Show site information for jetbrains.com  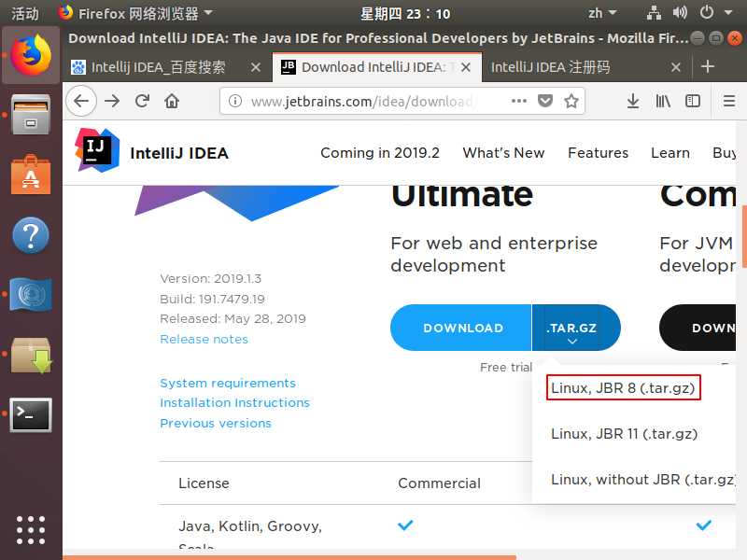[x=235, y=101]
